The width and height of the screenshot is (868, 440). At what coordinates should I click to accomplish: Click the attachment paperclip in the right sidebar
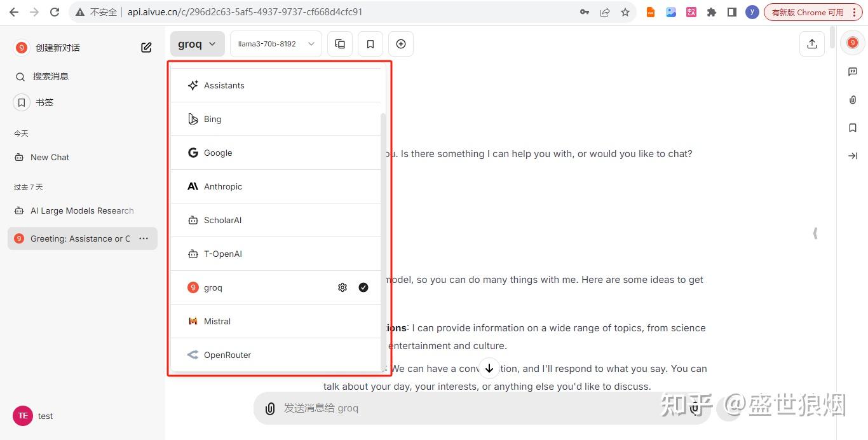pyautogui.click(x=853, y=100)
